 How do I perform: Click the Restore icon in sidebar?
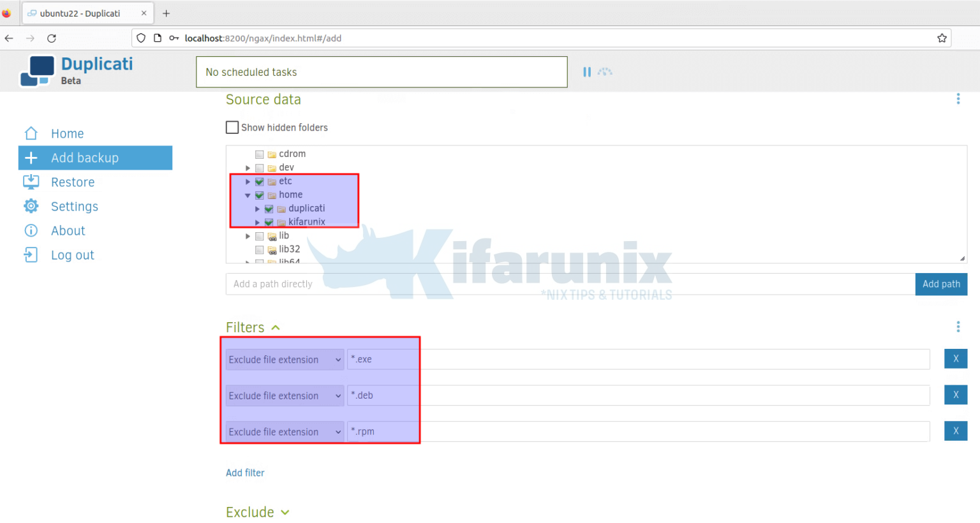point(31,182)
